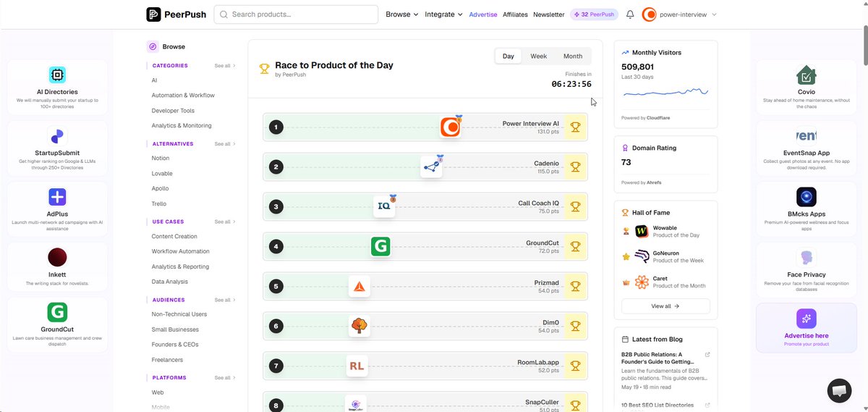Click trophy vote button for Prizmad
Screen dimensions: 868x412
click(576, 286)
